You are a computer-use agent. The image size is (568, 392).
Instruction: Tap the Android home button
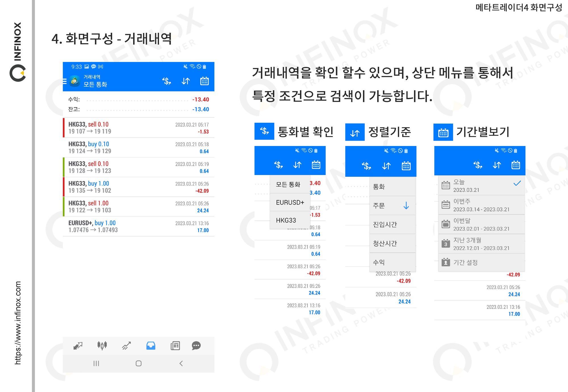tap(139, 363)
